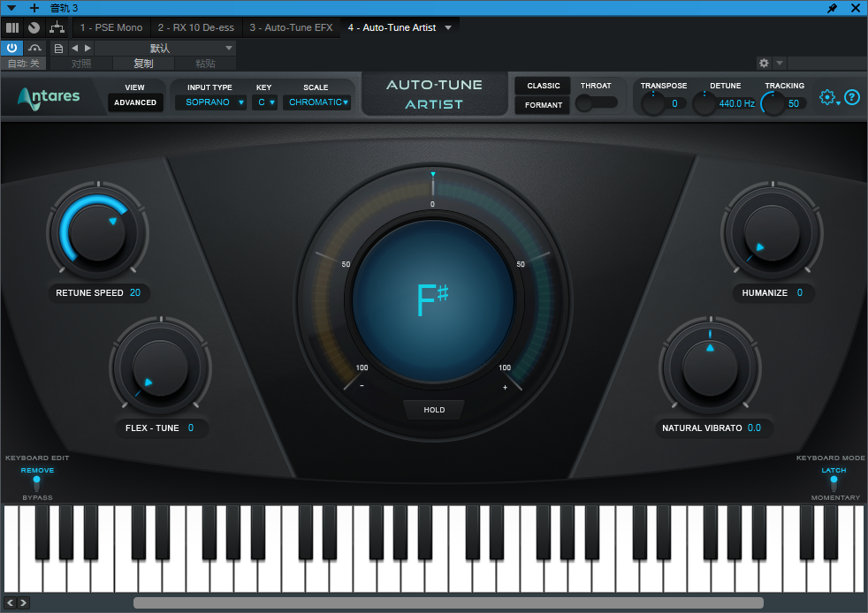The width and height of the screenshot is (868, 613).
Task: Toggle automation mode 自动: 关
Action: pos(23,64)
